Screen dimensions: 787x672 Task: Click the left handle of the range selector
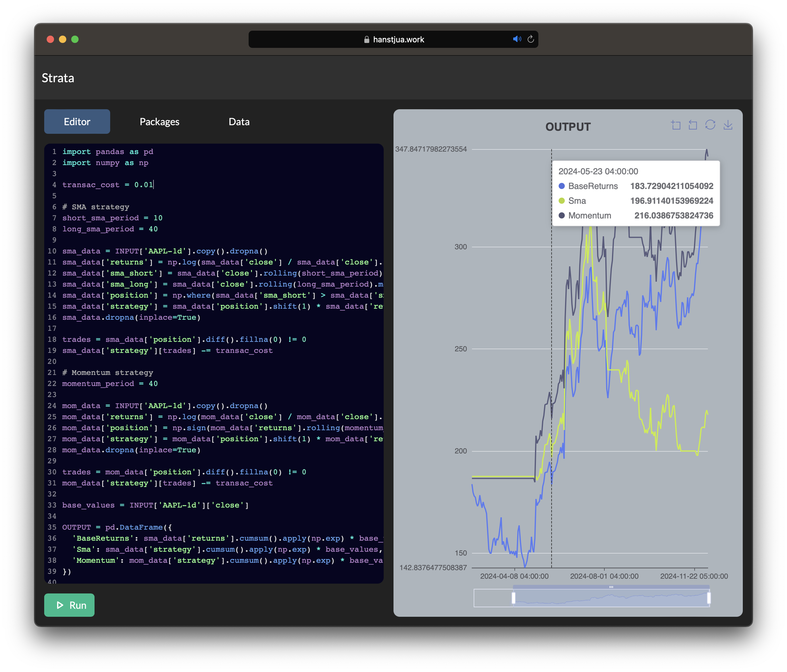coord(514,599)
